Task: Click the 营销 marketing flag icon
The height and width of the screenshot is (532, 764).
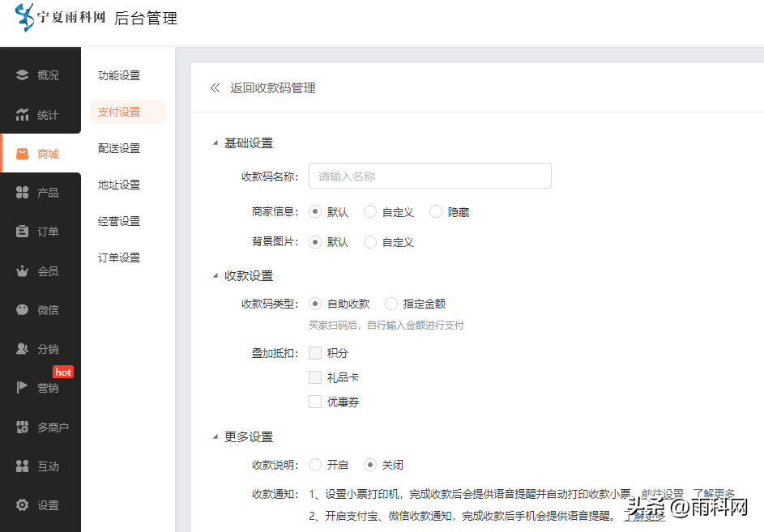Action: (x=23, y=388)
